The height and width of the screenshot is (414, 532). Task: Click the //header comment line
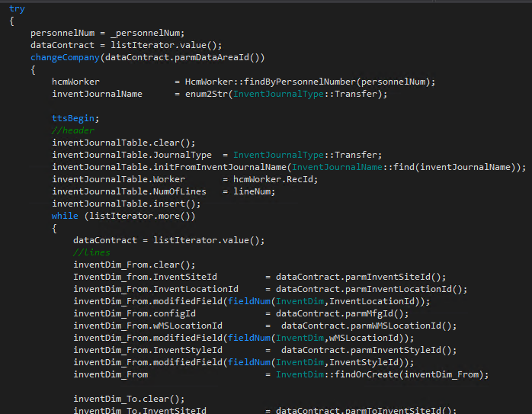tap(73, 130)
